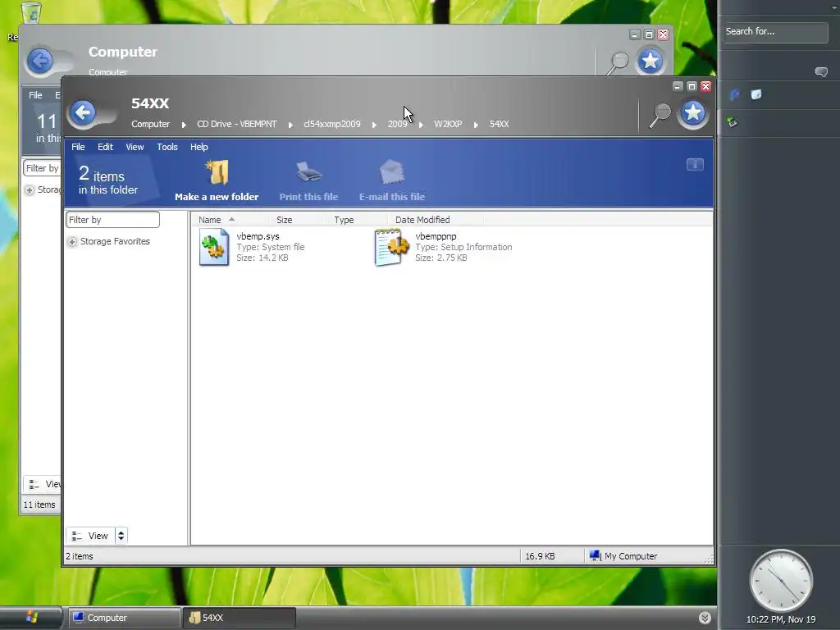Expand the W2KXP breadcrumb arrow
840x630 pixels.
476,125
